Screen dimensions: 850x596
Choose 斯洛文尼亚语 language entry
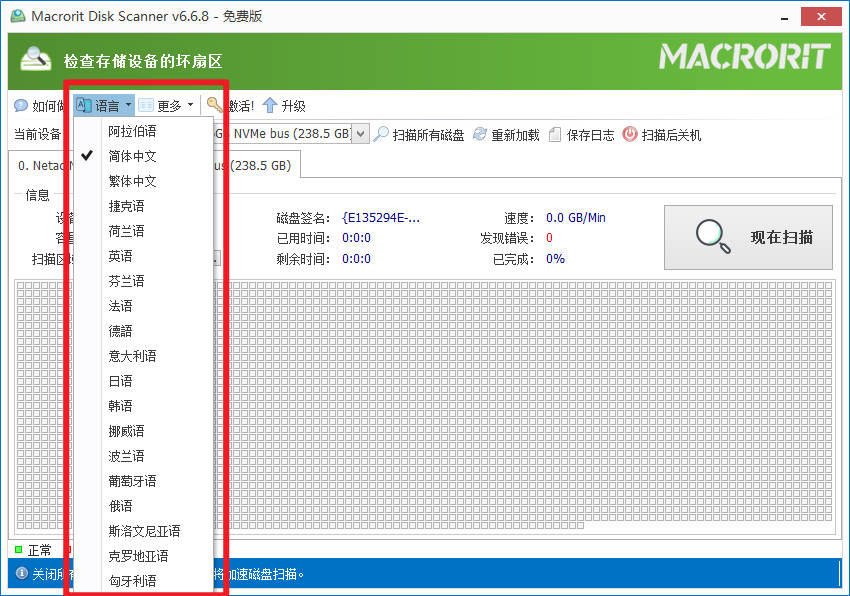click(144, 531)
